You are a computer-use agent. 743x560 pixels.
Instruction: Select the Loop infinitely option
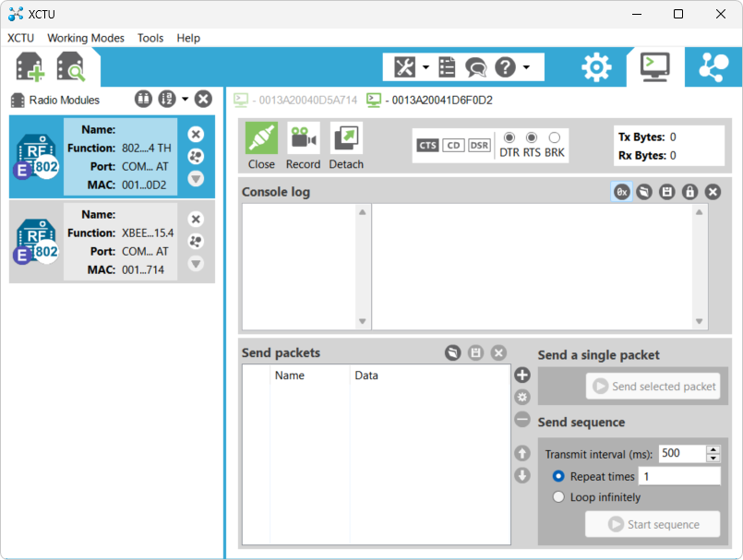click(558, 497)
